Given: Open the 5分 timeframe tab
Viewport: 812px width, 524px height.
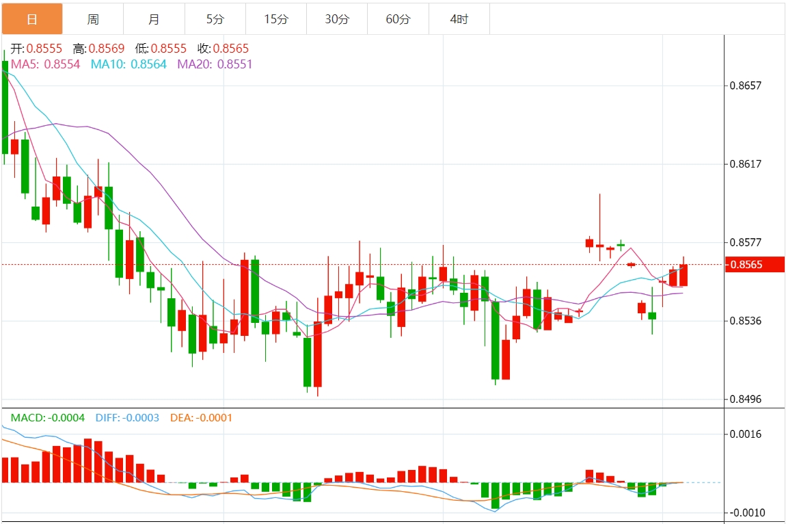Looking at the screenshot, I should tap(215, 19).
